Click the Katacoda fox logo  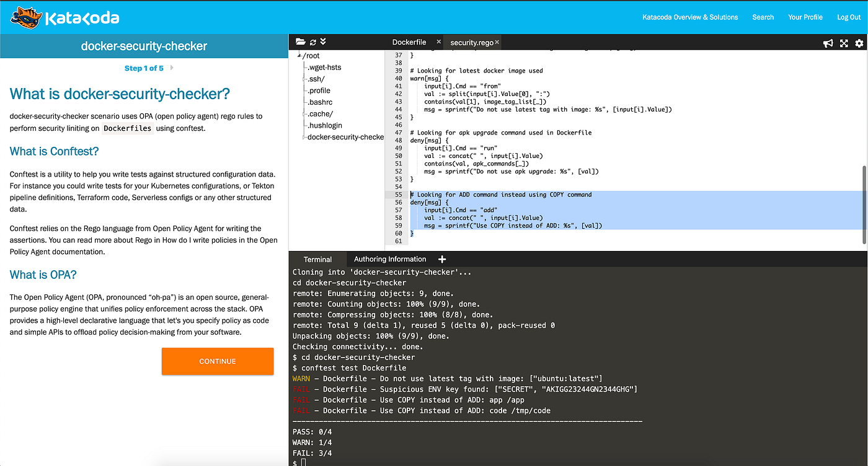[x=25, y=17]
